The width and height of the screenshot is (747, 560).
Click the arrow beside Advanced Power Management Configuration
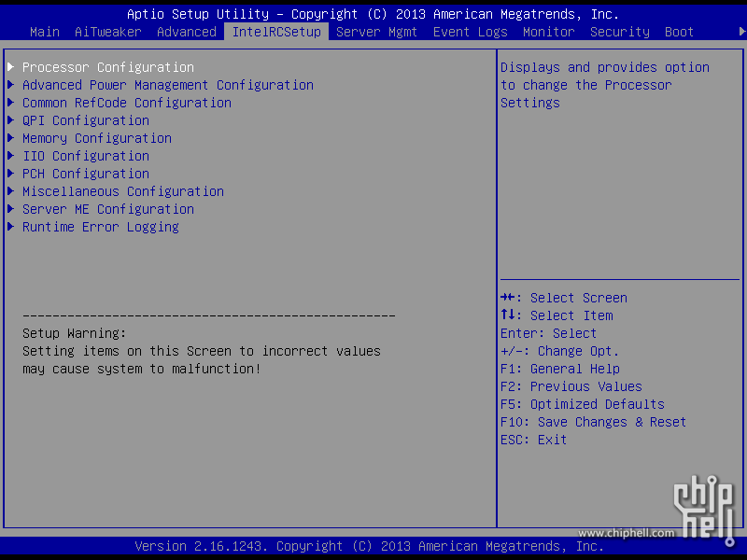pos(11,84)
